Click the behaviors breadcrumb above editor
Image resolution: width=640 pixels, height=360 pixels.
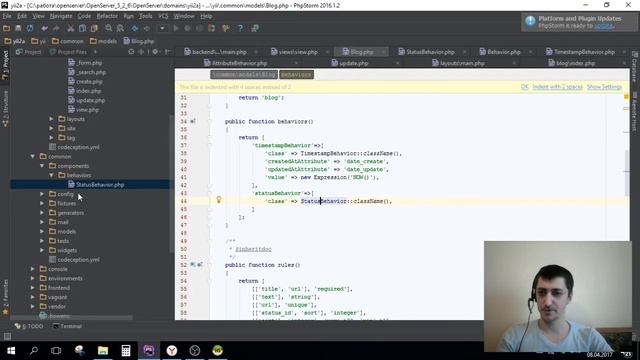(x=296, y=75)
